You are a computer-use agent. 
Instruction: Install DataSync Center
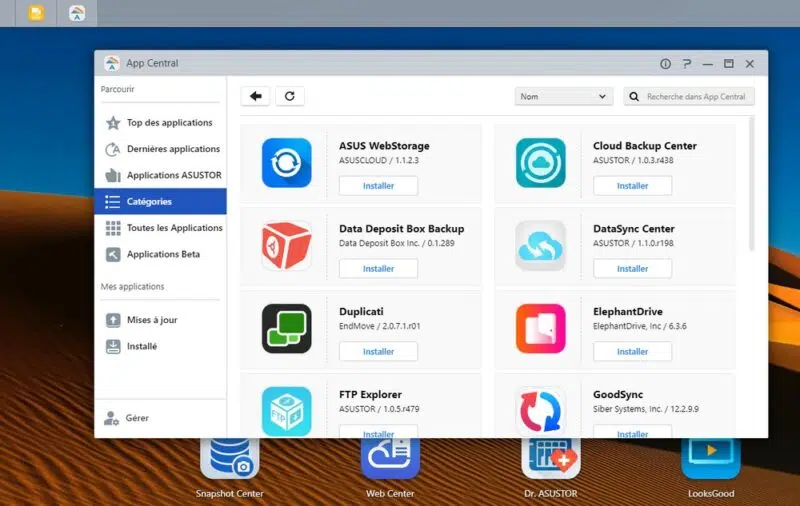(633, 269)
